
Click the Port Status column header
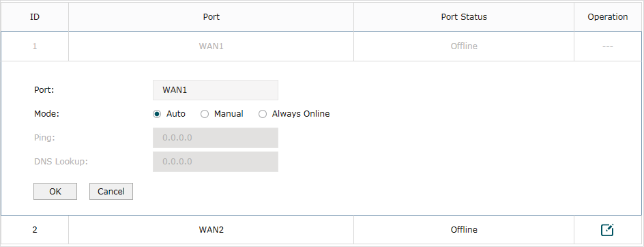click(x=464, y=17)
